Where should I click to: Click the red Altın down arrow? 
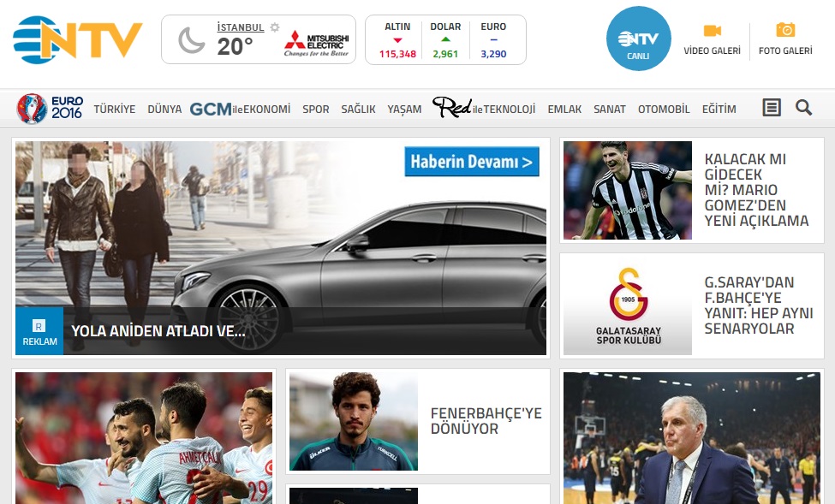[397, 40]
